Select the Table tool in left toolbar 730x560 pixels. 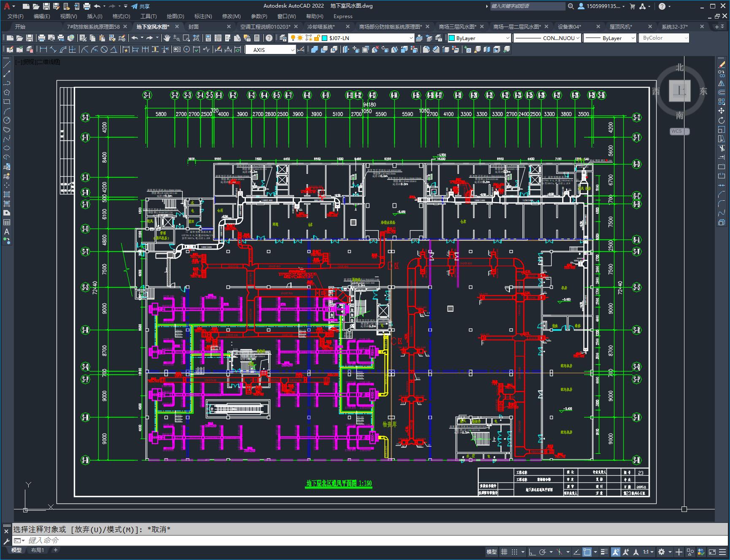7,222
